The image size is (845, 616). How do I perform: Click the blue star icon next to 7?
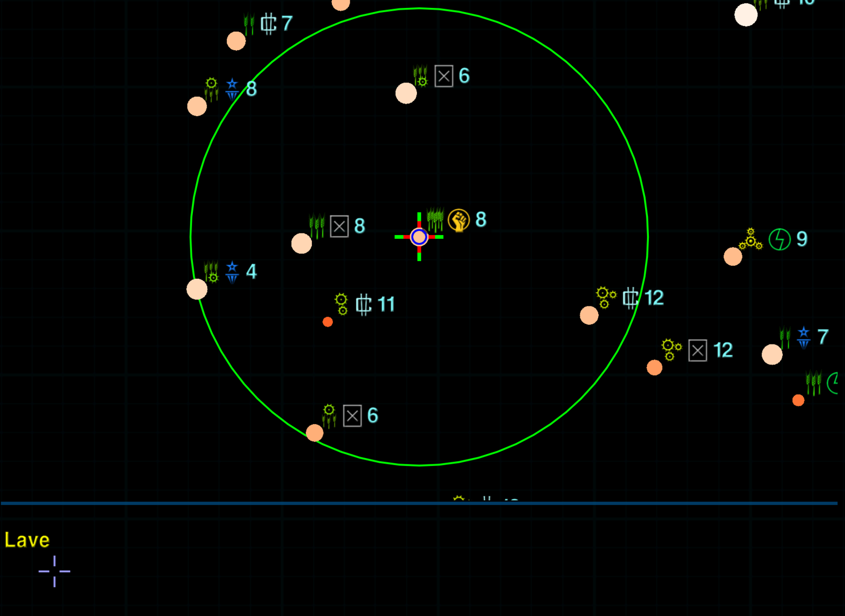point(803,337)
